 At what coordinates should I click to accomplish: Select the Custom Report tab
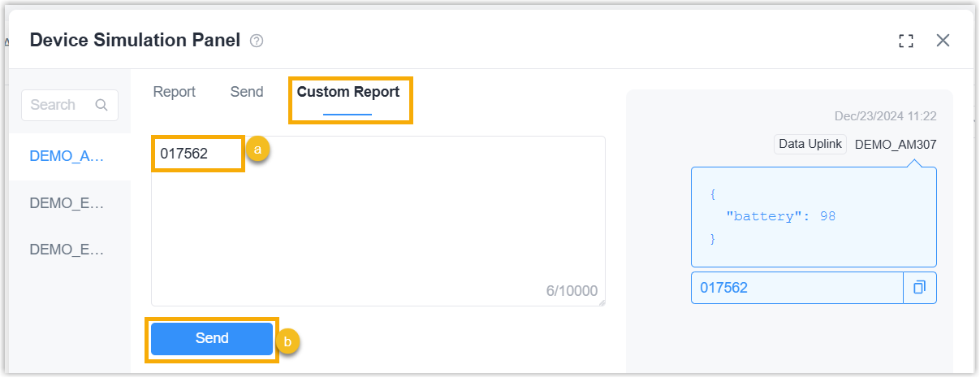pyautogui.click(x=348, y=92)
